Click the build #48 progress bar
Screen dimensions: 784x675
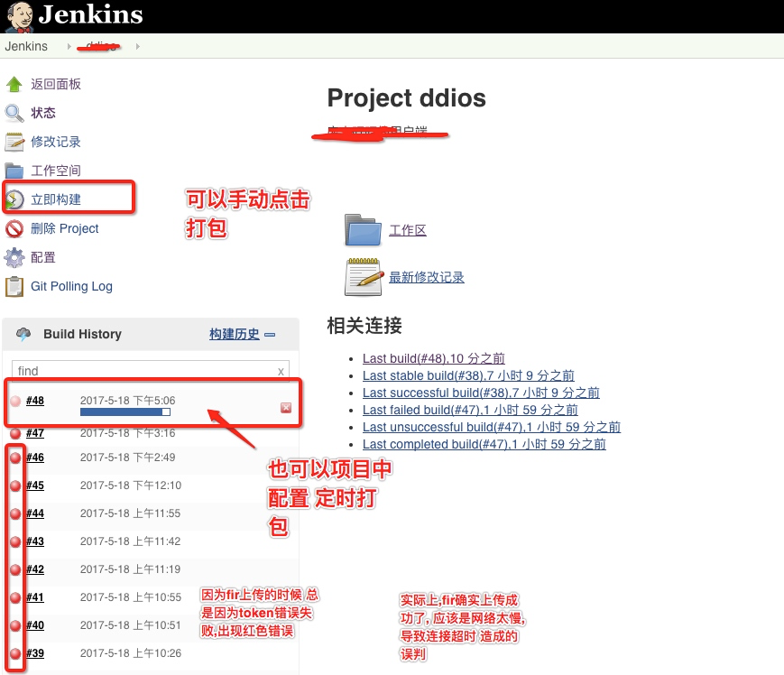pyautogui.click(x=125, y=412)
